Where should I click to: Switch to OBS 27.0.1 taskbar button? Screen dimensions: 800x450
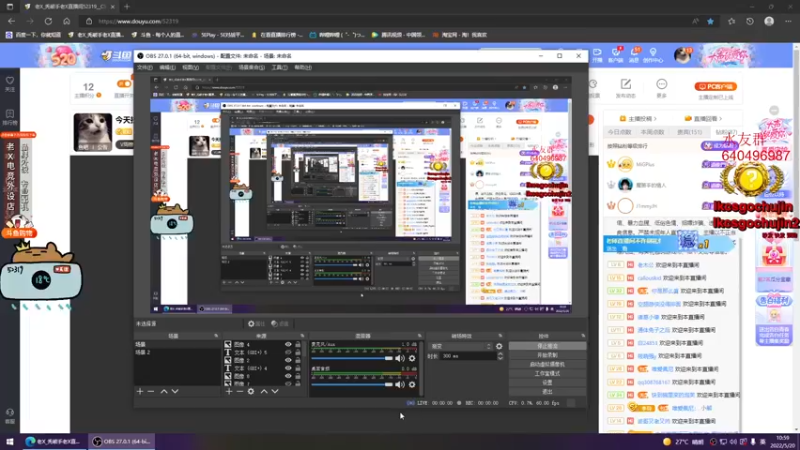click(121, 441)
